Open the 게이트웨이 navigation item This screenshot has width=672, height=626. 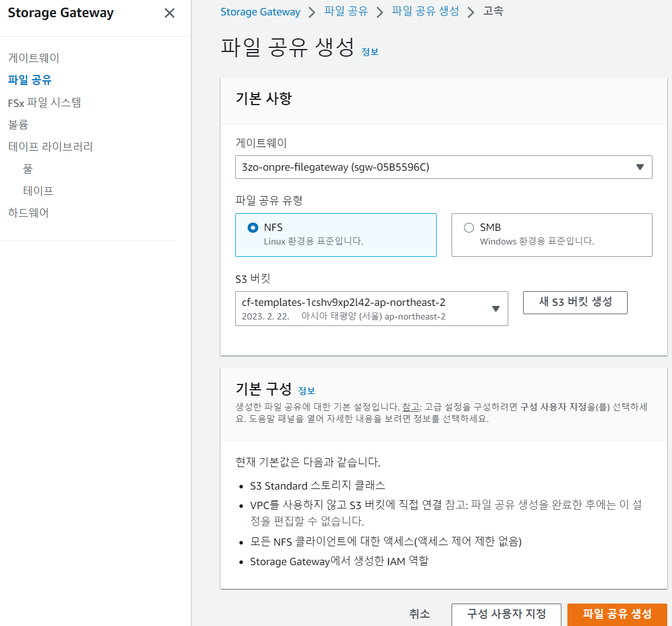click(x=34, y=58)
